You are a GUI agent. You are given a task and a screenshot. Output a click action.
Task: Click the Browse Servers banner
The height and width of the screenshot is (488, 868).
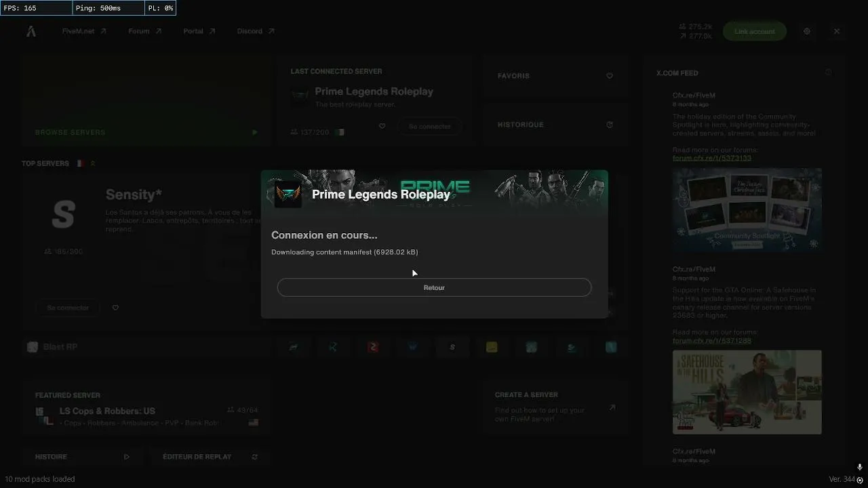[x=146, y=101]
